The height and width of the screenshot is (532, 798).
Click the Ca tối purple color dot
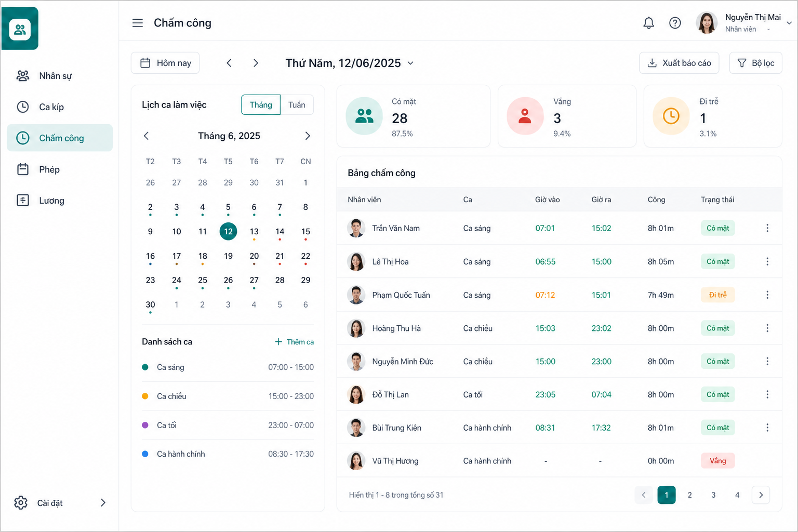click(145, 425)
